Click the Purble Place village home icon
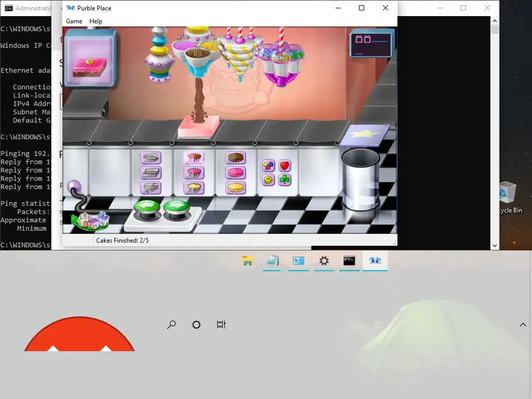Image resolution: width=532 pixels, height=399 pixels. pos(90,220)
